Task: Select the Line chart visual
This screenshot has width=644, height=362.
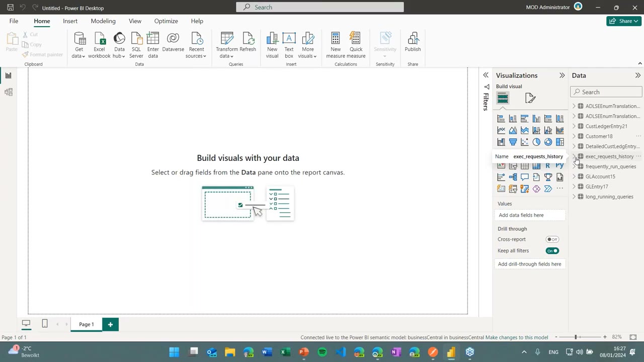Action: (501, 130)
